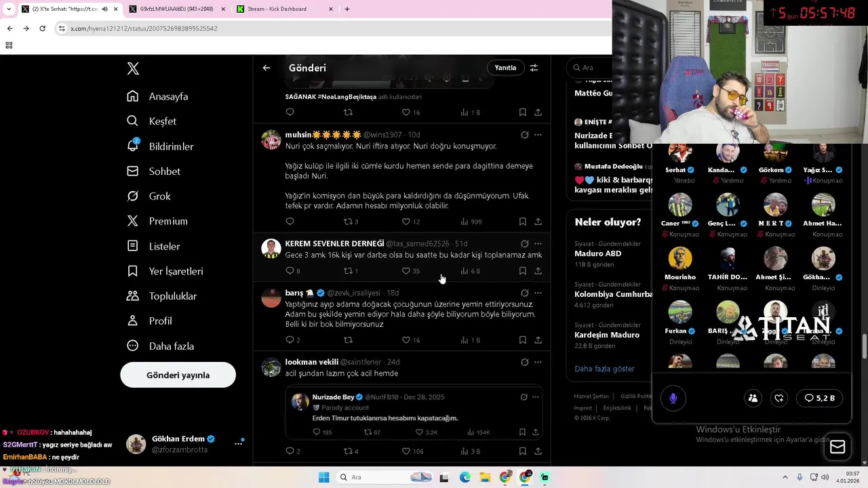The height and width of the screenshot is (488, 868).
Task: Open Grok from sidebar
Action: pos(149,197)
